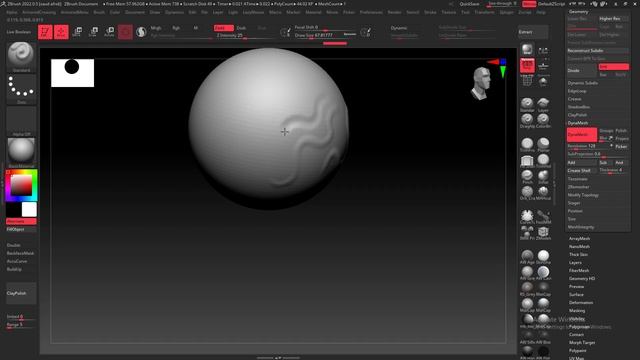Expand the Crease section
The image size is (640, 360).
(575, 99)
